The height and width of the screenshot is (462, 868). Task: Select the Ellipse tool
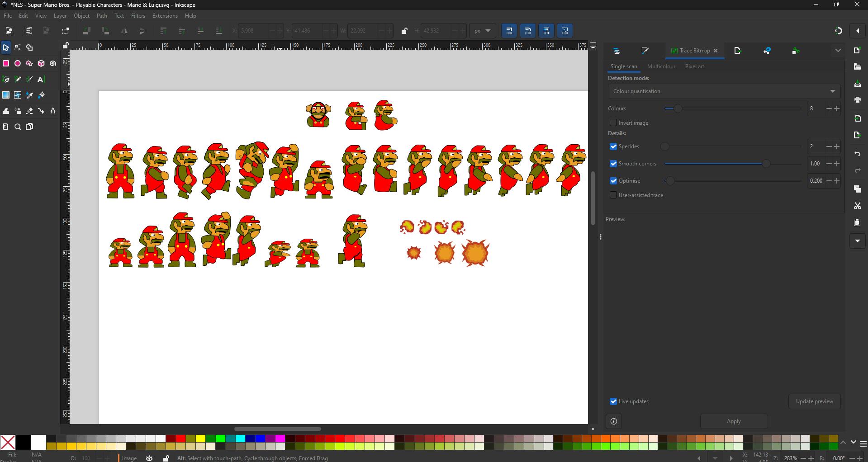[x=18, y=63]
